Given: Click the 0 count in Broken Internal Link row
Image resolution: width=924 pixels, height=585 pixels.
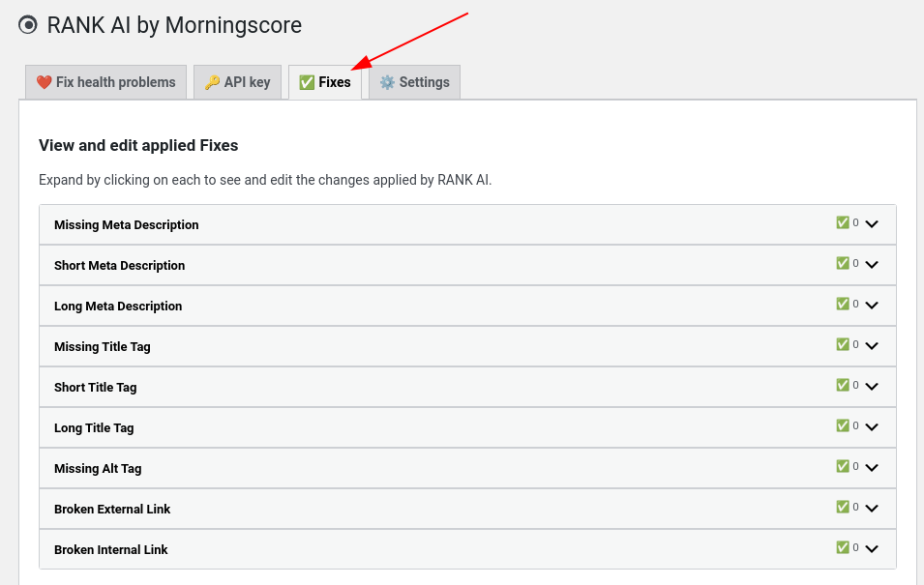Looking at the screenshot, I should [855, 548].
